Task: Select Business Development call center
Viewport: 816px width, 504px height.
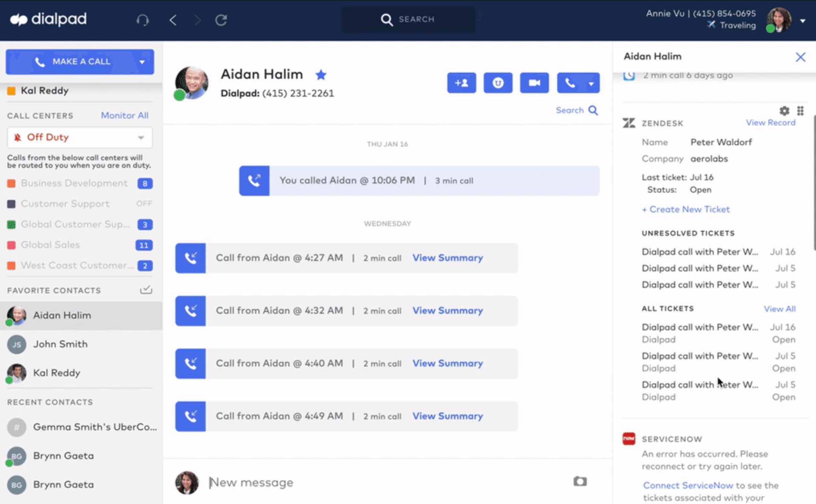Action: 74,183
